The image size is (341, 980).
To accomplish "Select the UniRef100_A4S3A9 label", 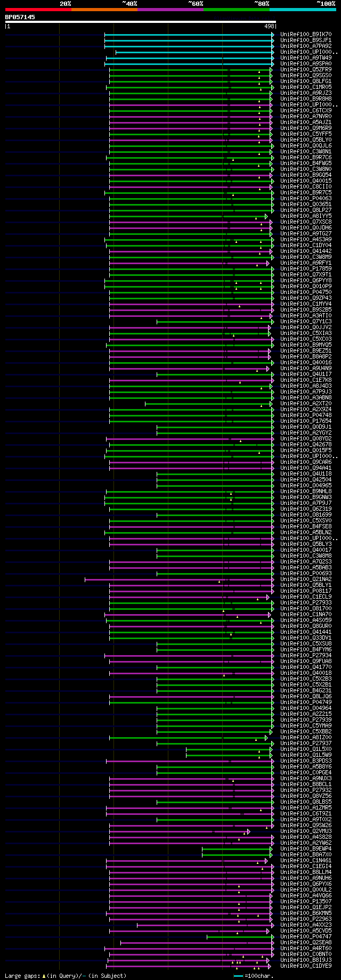I will tap(306, 240).
